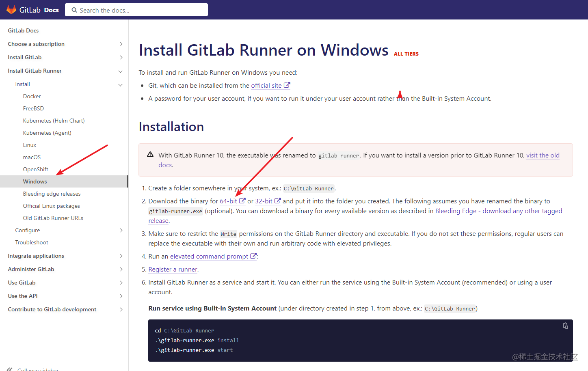The width and height of the screenshot is (588, 371).
Task: Open Linux install page in sidebar
Action: 30,145
